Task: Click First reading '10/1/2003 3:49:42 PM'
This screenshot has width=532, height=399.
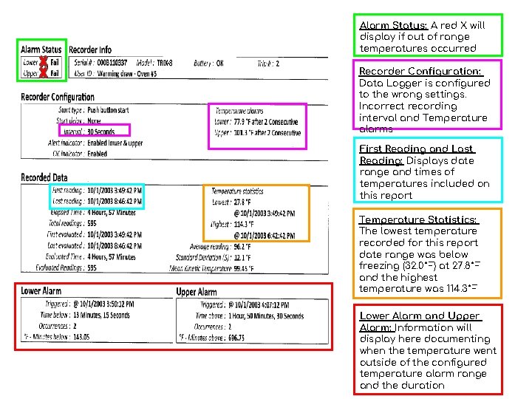Action: tap(115, 191)
